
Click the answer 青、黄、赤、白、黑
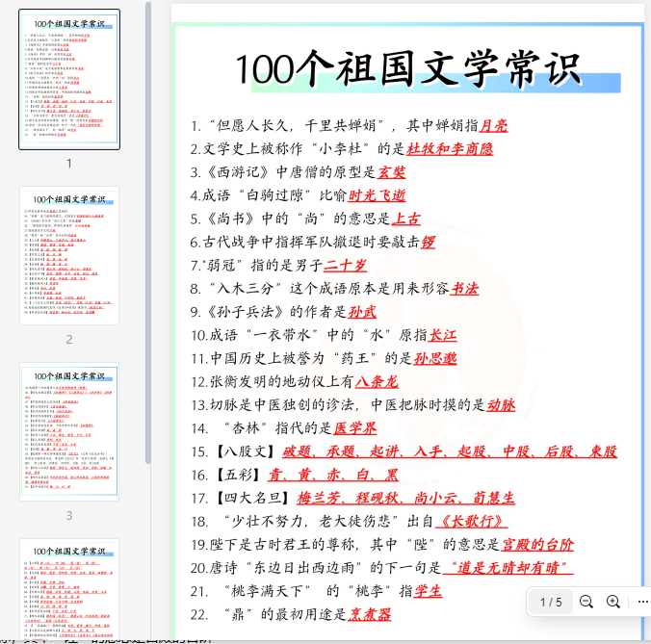click(332, 475)
